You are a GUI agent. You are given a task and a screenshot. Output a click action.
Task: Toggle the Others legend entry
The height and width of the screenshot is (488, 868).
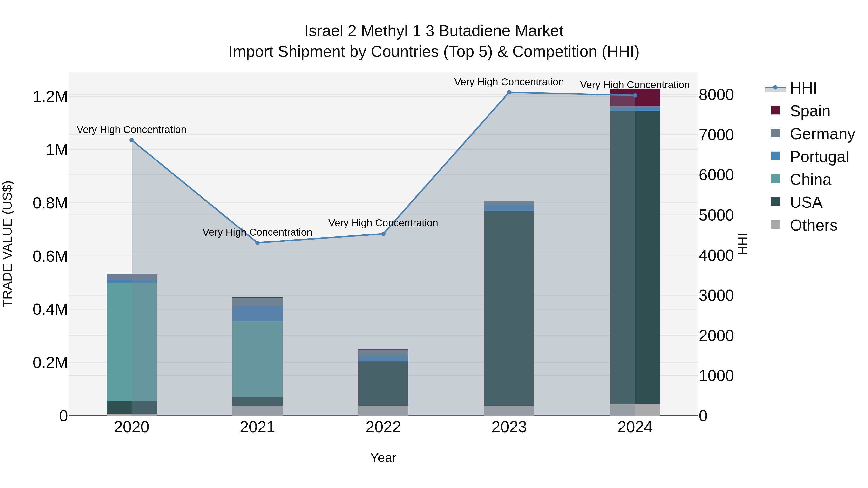(x=804, y=225)
